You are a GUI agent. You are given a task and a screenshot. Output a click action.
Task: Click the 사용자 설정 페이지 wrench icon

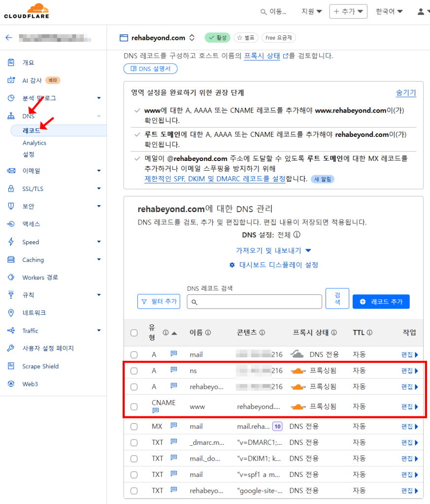[x=11, y=348]
